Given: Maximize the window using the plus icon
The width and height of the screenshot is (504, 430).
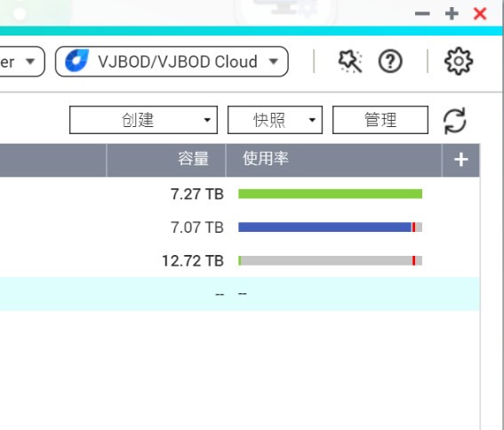Looking at the screenshot, I should click(x=452, y=13).
